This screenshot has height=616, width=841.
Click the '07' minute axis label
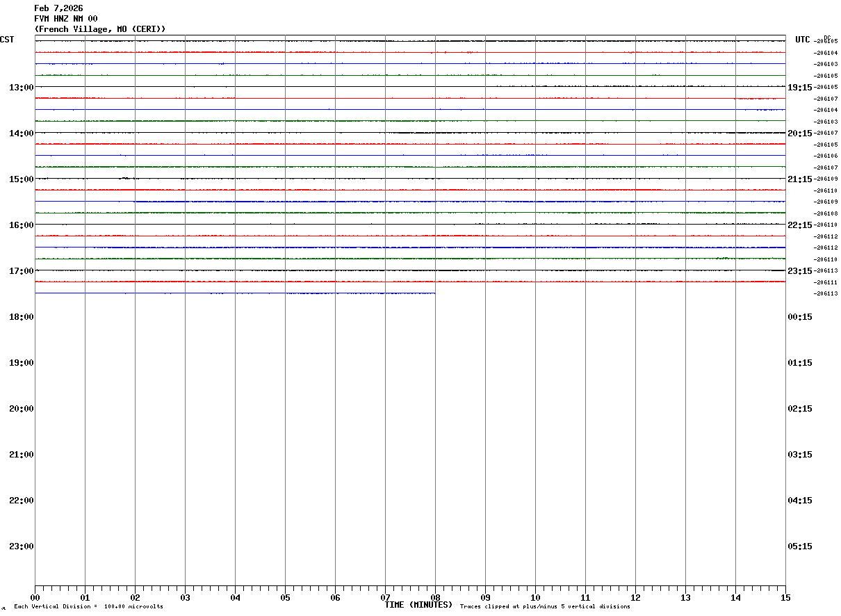point(385,597)
